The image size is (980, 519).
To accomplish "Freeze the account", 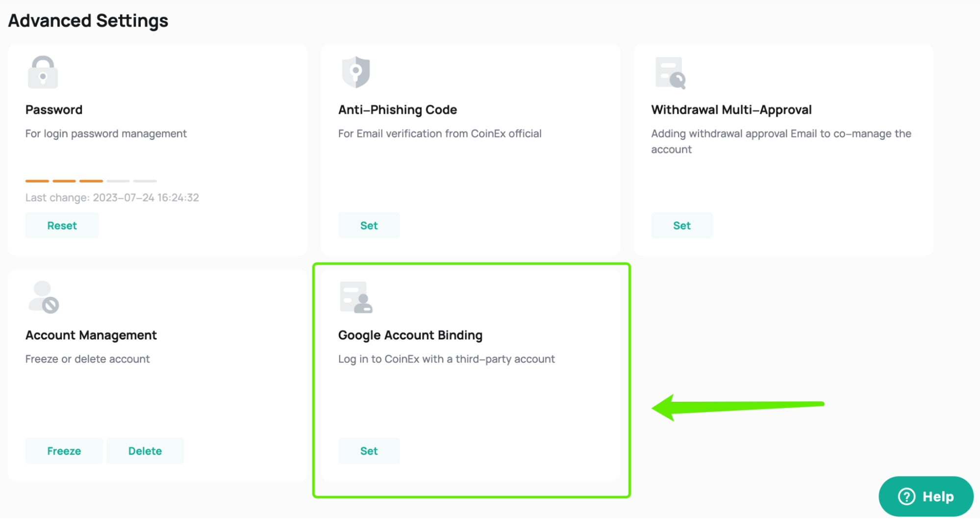I will 64,450.
